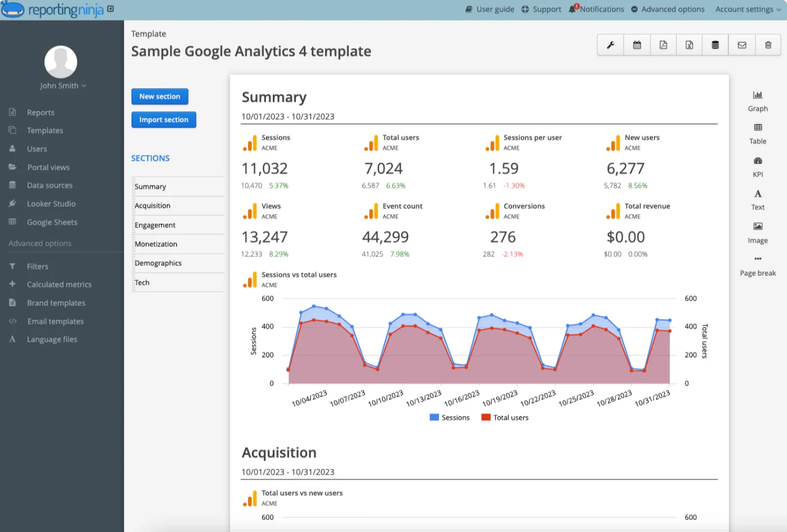787x532 pixels.
Task: Expand the John Smith user menu
Action: [63, 86]
